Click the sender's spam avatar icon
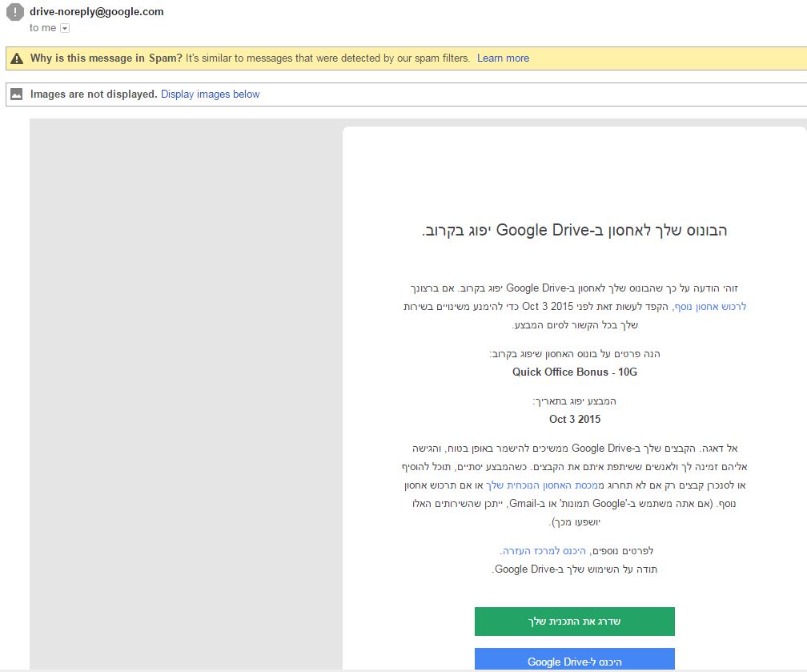Image resolution: width=807 pixels, height=672 pixels. pos(14,13)
